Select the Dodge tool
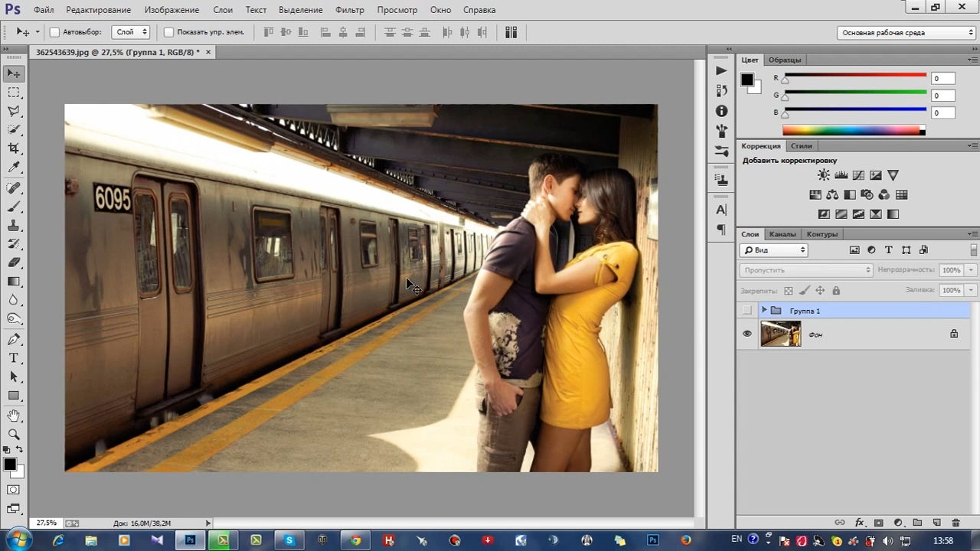980x551 pixels. (x=14, y=319)
